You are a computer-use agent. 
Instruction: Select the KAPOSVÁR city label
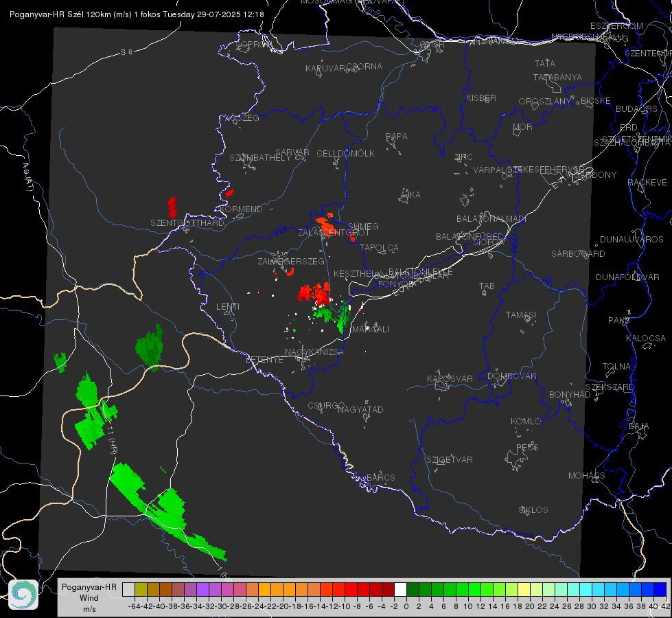pyautogui.click(x=450, y=378)
